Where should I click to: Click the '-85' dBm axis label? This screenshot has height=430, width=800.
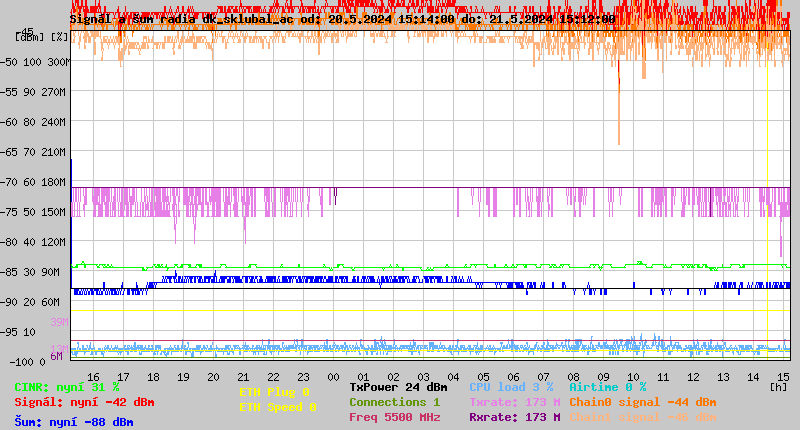coord(8,272)
